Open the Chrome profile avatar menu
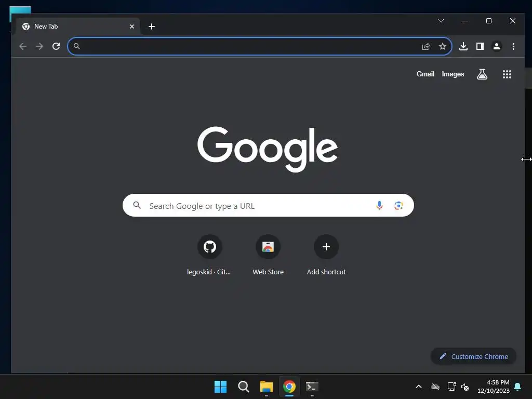The width and height of the screenshot is (532, 399). click(496, 46)
